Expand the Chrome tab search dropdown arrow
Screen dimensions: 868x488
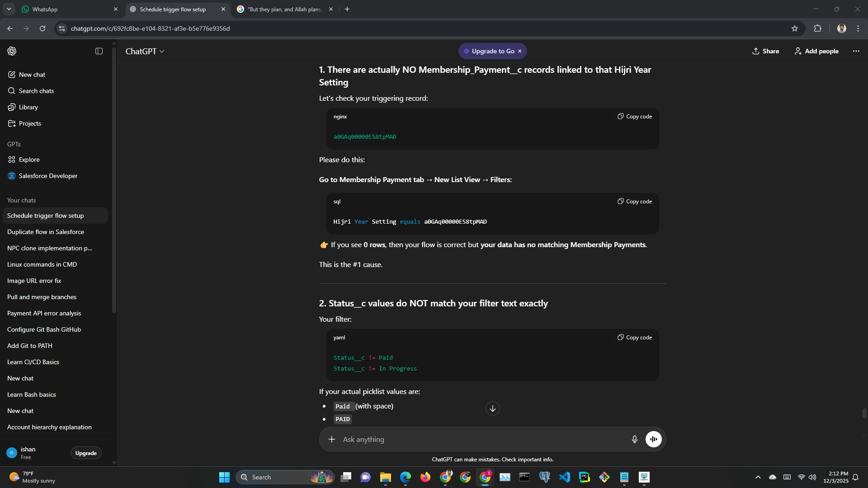[9, 9]
